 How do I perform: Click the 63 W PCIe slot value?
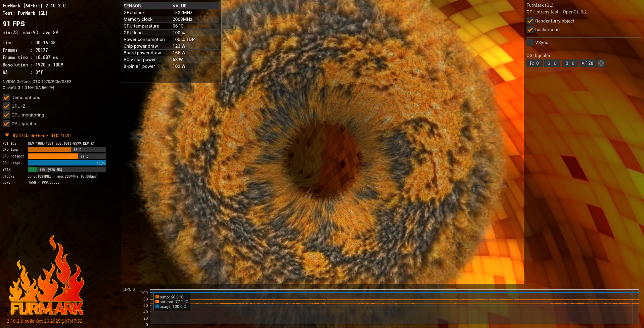178,59
